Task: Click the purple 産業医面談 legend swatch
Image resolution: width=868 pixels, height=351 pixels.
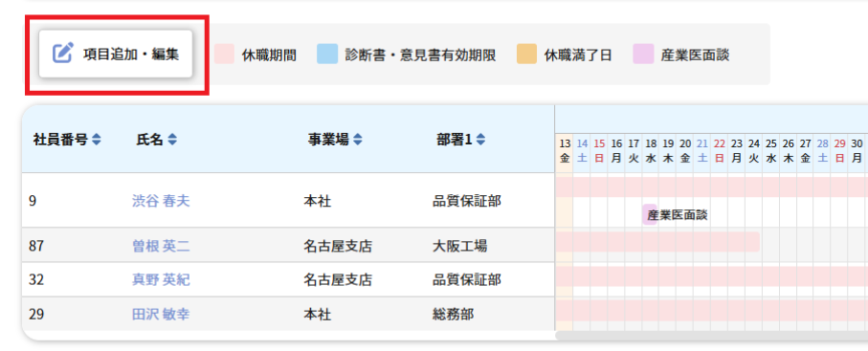Action: [643, 55]
